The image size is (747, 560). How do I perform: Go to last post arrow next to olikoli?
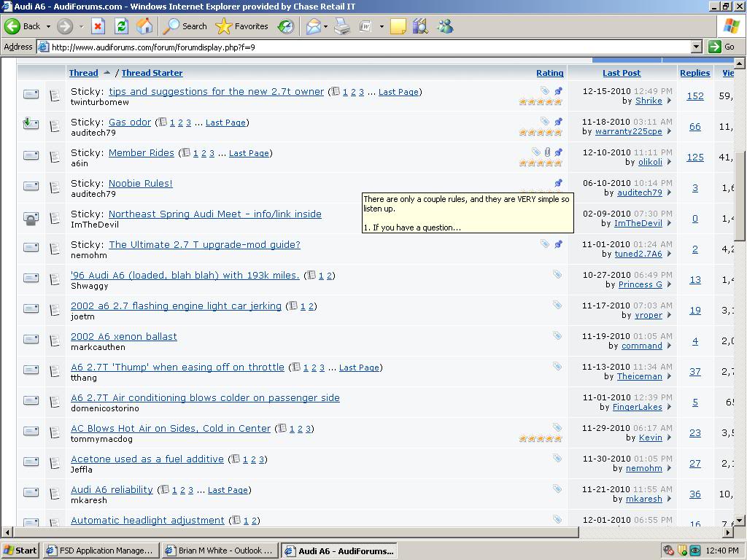[669, 162]
